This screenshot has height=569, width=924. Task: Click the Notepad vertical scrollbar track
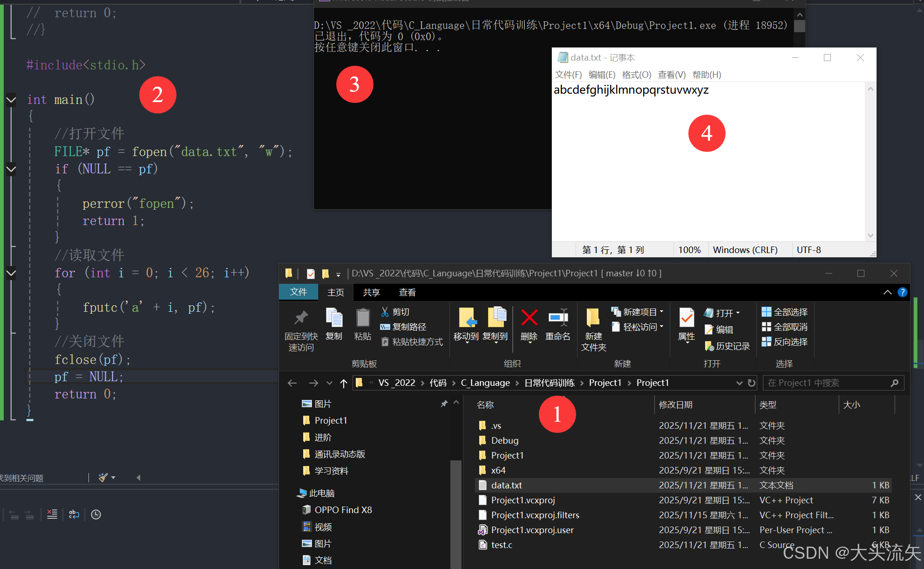(870, 163)
